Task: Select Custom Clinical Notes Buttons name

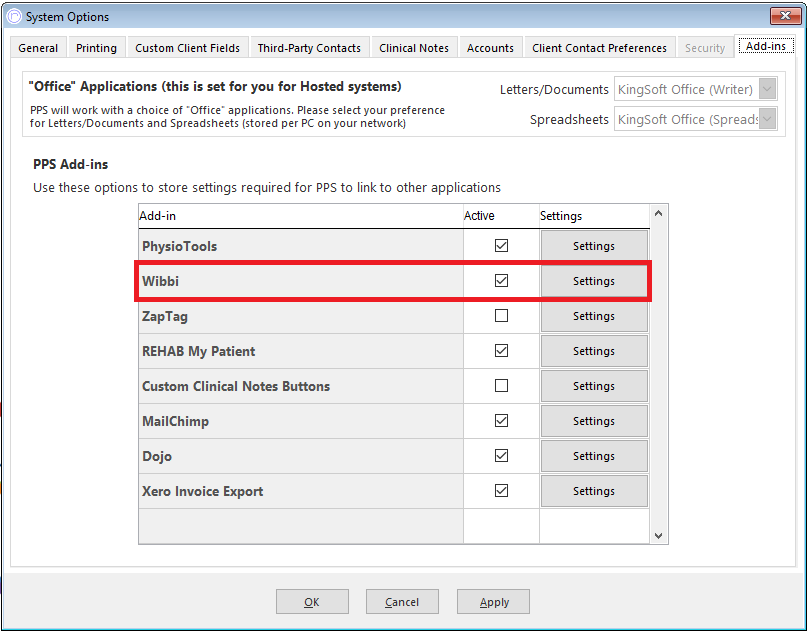Action: pyautogui.click(x=236, y=386)
